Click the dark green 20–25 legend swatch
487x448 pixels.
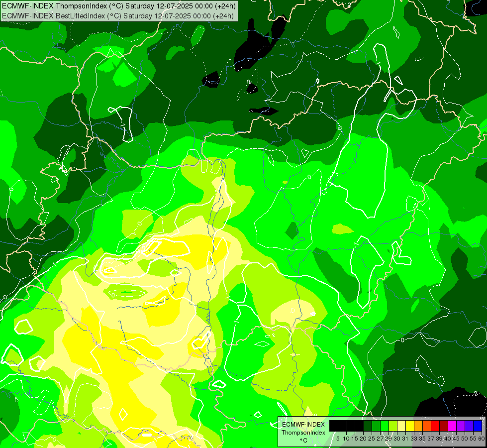[368, 426]
